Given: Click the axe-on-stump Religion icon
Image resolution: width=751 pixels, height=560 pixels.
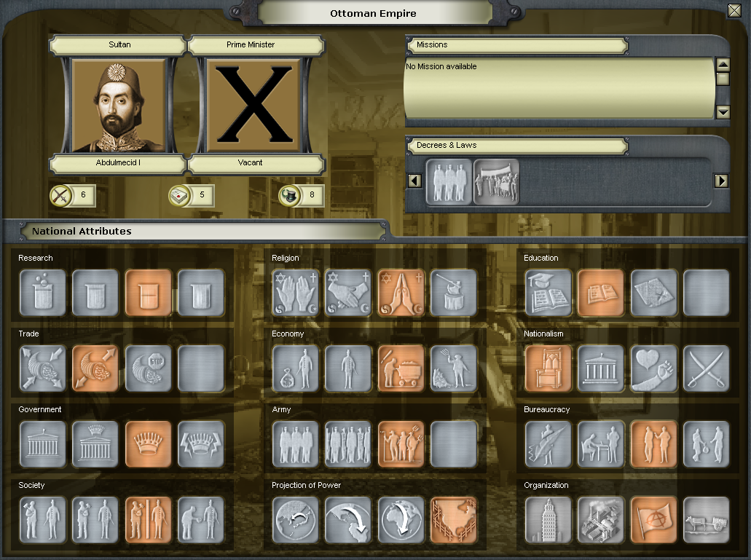Looking at the screenshot, I should pyautogui.click(x=454, y=293).
